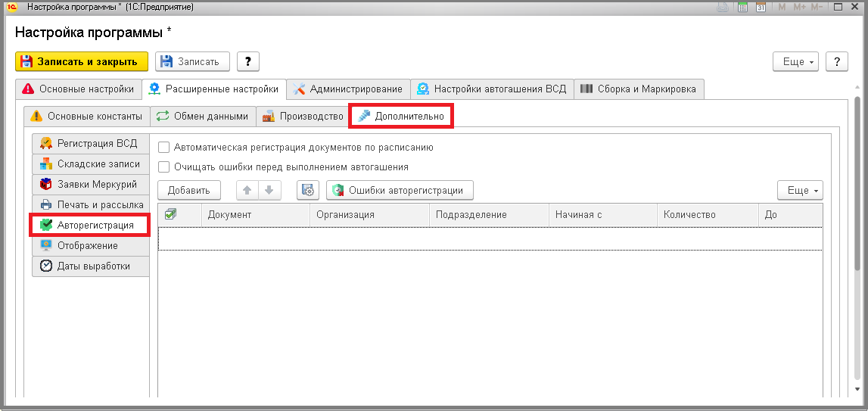
Task: Maximize the Настройка программы window
Action: (x=838, y=8)
